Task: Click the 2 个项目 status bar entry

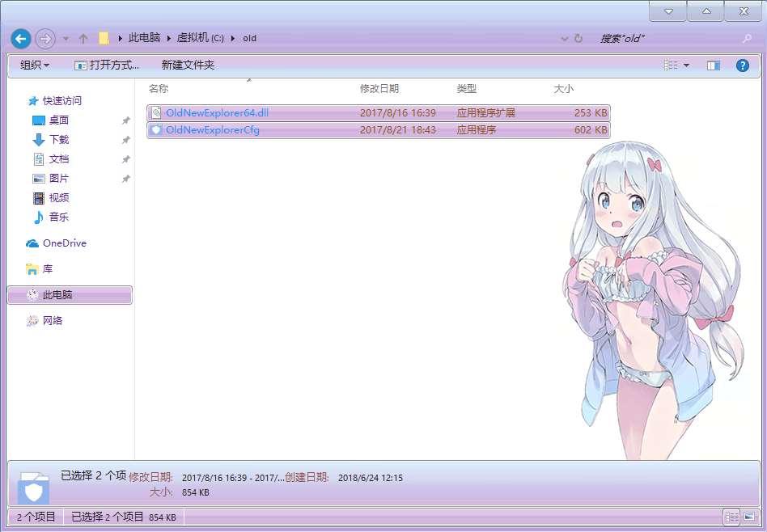Action: click(x=36, y=517)
